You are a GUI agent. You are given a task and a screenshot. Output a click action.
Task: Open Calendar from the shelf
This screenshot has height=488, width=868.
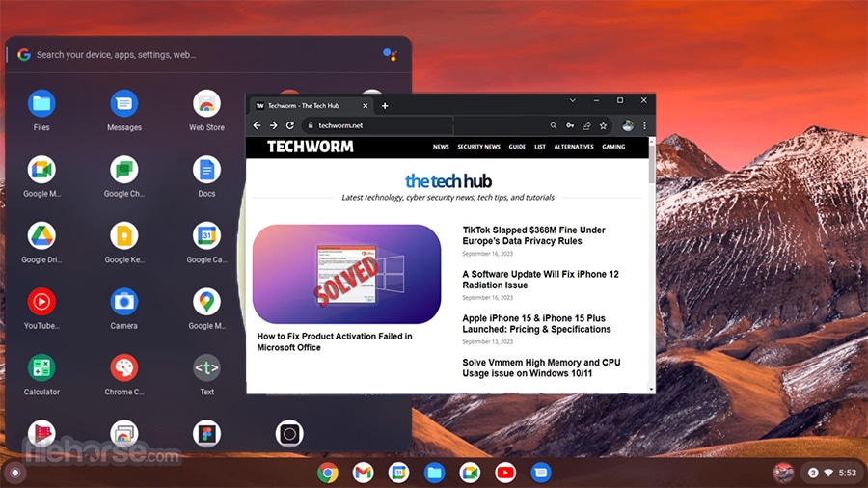398,473
